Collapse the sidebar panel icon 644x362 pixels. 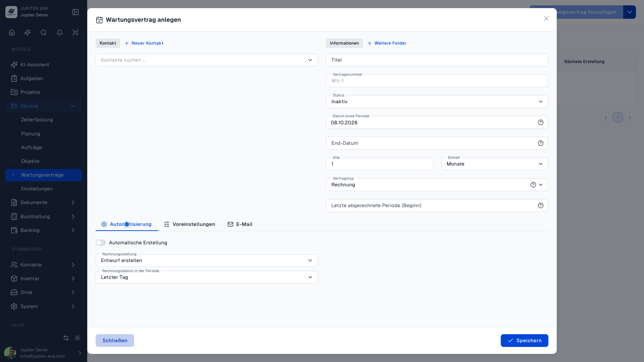coord(75,12)
